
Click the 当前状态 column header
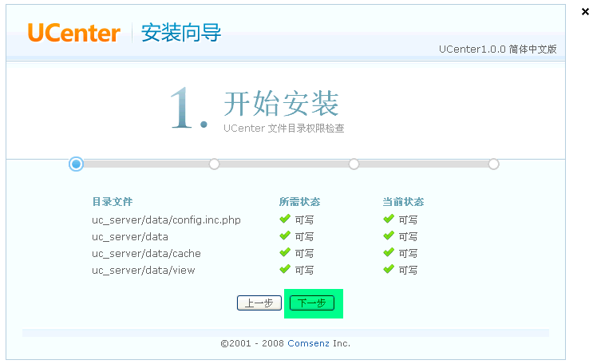tap(403, 202)
